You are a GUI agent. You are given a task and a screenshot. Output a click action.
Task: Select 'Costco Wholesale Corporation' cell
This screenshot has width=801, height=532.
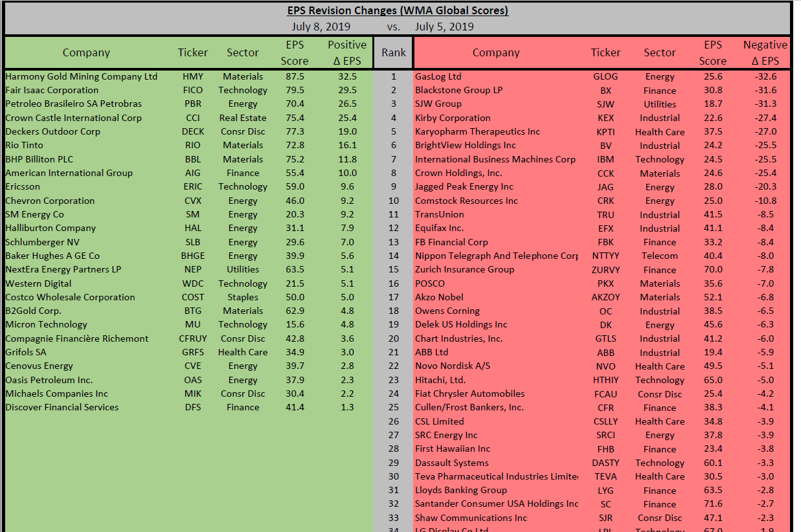pos(71,297)
